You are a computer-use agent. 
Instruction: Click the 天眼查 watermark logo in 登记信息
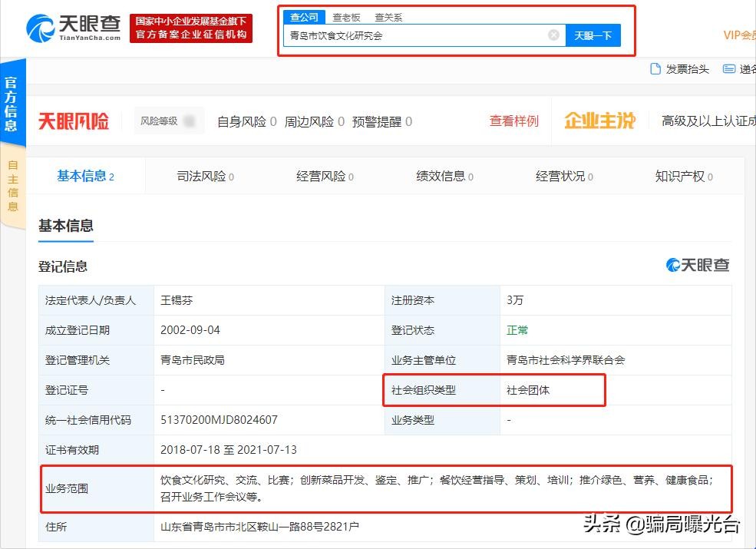click(x=698, y=265)
